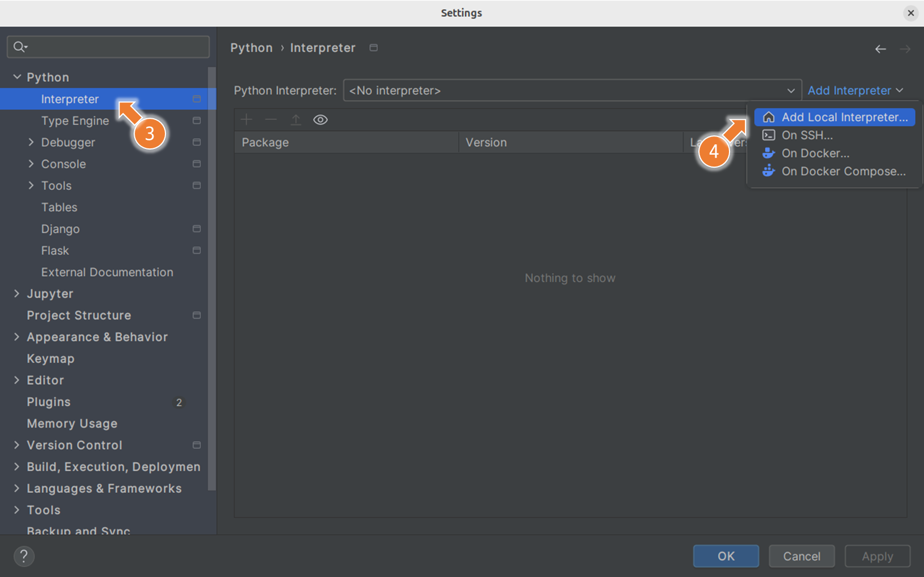Click the Apply button
Screen dimensions: 924x577
point(877,556)
